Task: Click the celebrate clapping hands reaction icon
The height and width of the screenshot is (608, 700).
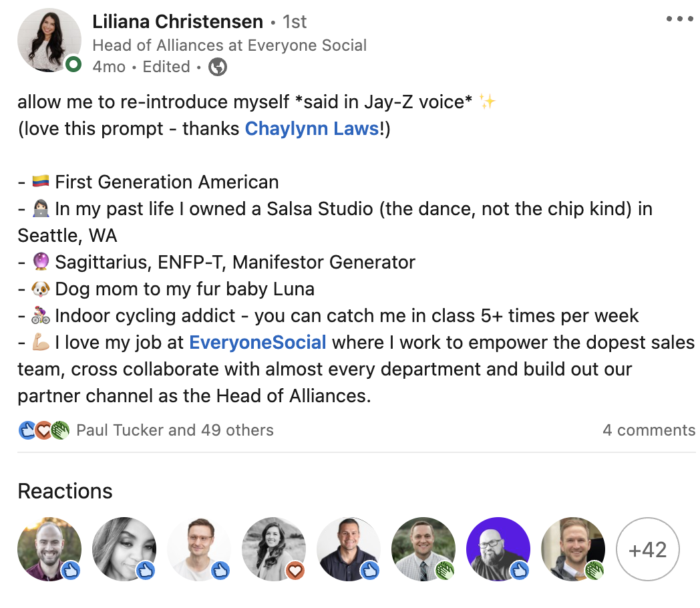Action: [x=59, y=430]
